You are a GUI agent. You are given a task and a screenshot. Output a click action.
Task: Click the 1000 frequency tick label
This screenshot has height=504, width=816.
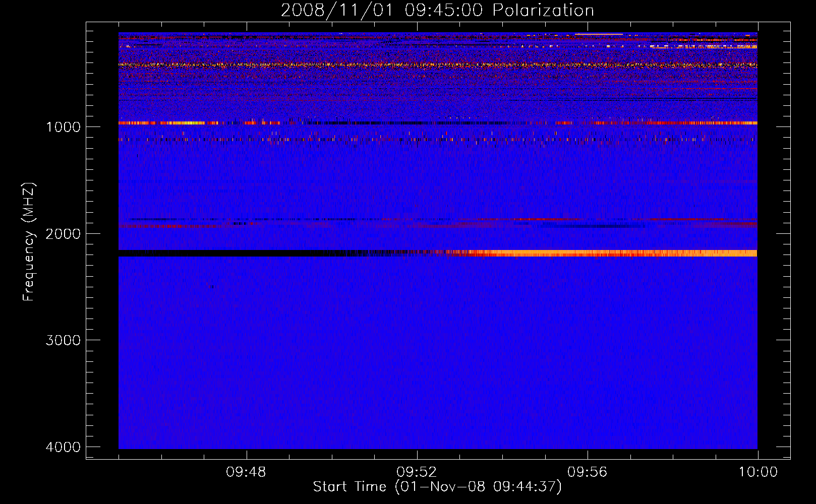tap(64, 127)
